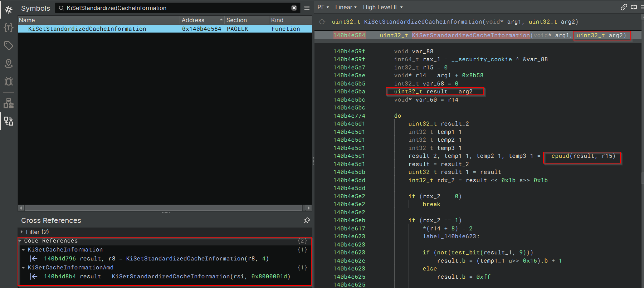
Task: Pin the Cross References panel
Action: point(307,220)
